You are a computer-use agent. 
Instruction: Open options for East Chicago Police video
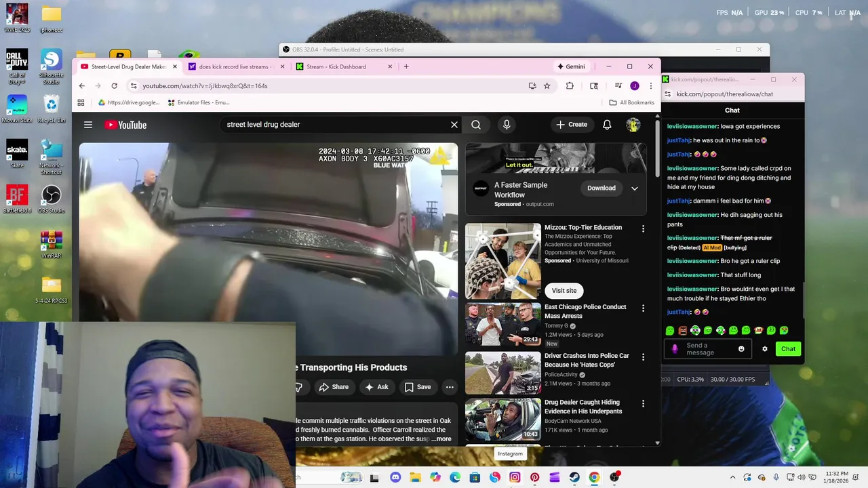tap(643, 308)
